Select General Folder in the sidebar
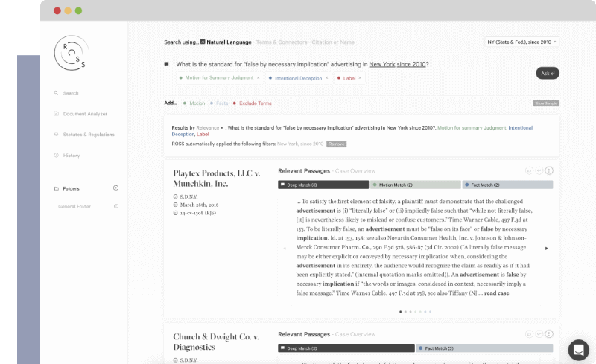This screenshot has width=596, height=364. coord(74,206)
